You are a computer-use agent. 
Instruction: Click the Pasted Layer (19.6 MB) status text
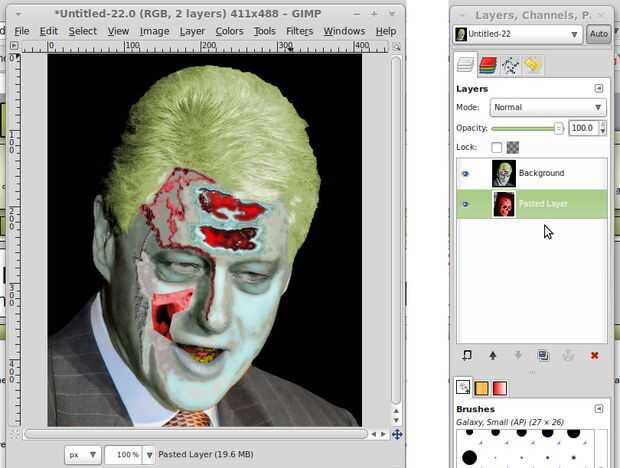[206, 455]
